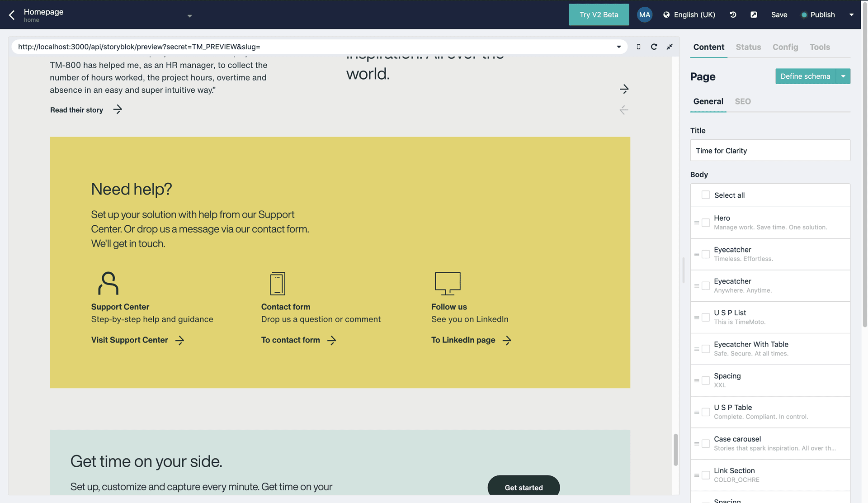868x503 pixels.
Task: Click the arrow beside 'To contact form'
Action: [x=331, y=340]
